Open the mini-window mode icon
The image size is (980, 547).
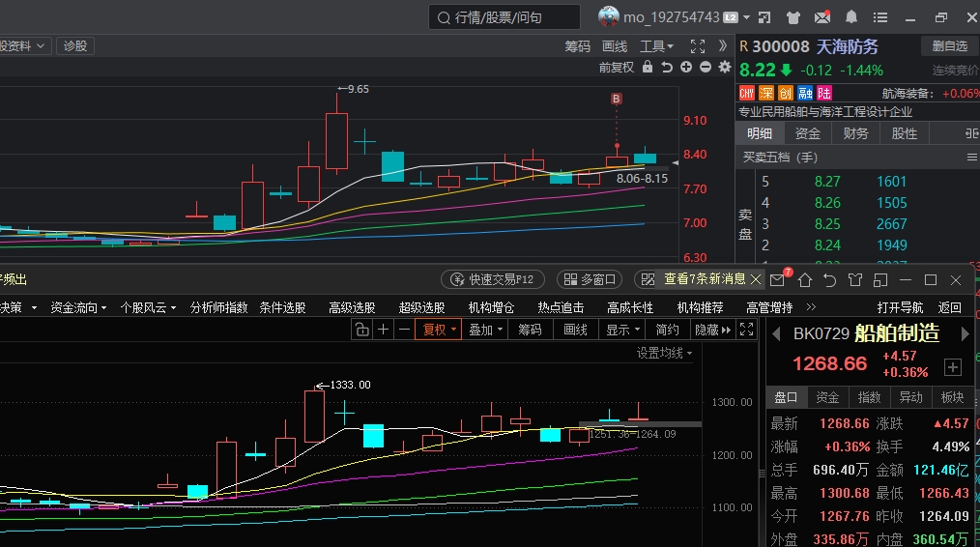pos(764,17)
